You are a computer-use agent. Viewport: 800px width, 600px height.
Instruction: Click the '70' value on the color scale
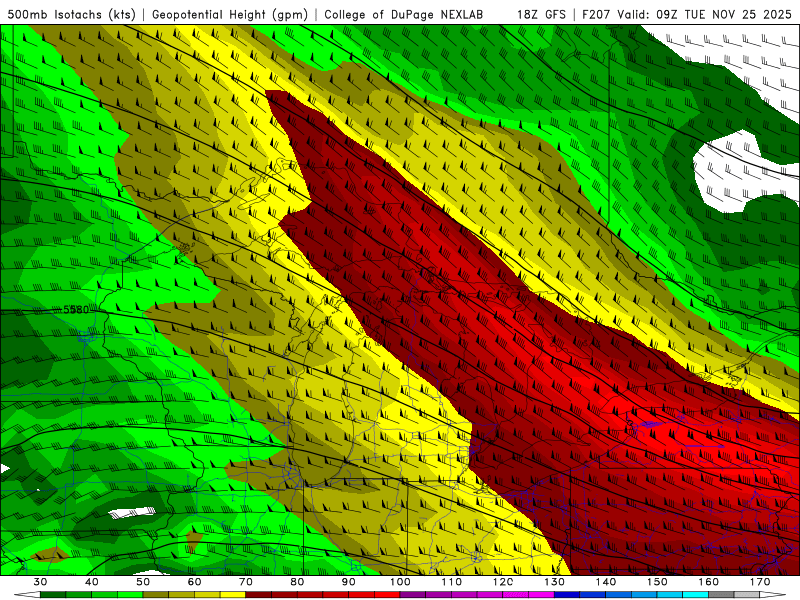point(246,582)
